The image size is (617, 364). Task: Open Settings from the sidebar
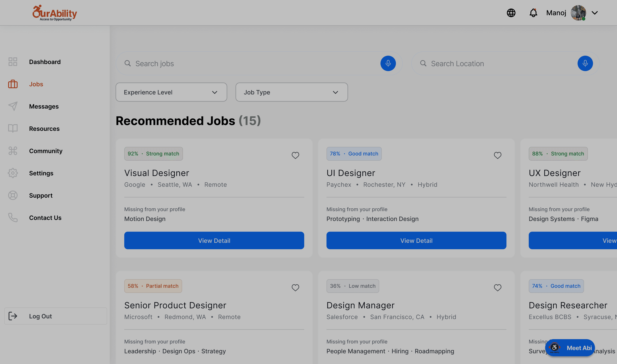coord(41,173)
